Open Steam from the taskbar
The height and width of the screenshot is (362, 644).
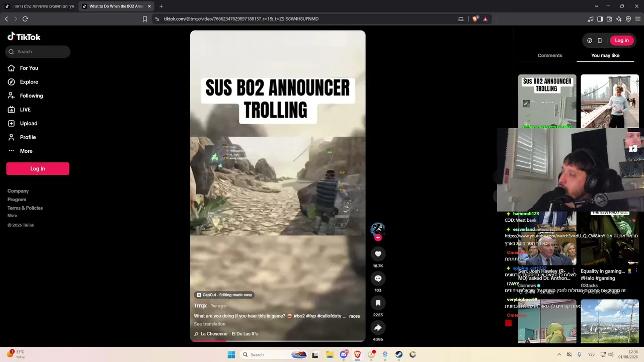(x=398, y=354)
